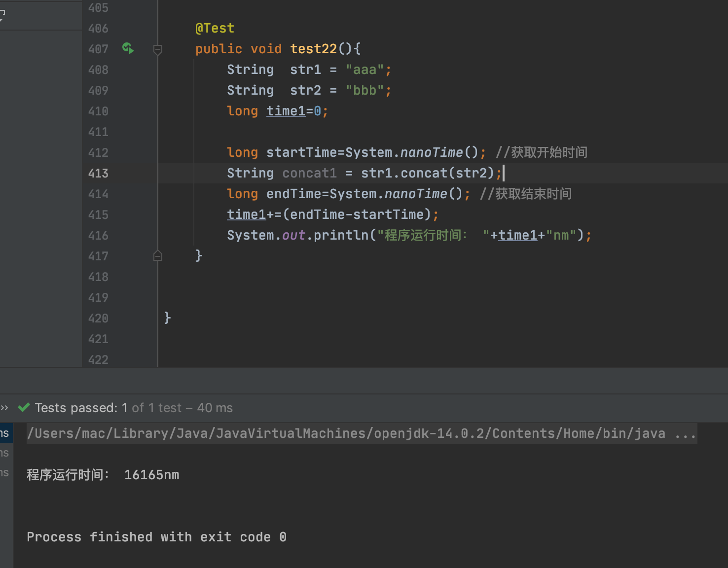Click variable time1 on the long declaration line
The height and width of the screenshot is (568, 728).
tap(286, 111)
